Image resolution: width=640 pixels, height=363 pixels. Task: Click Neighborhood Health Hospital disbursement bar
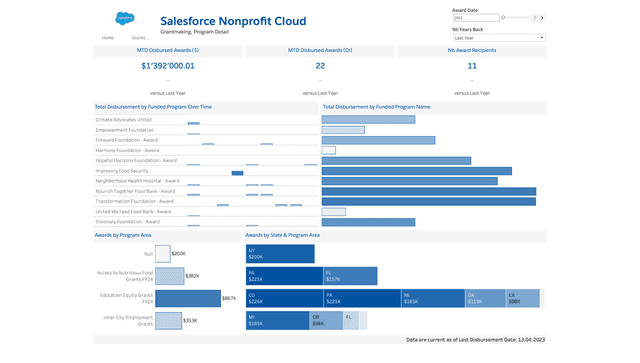pos(409,181)
